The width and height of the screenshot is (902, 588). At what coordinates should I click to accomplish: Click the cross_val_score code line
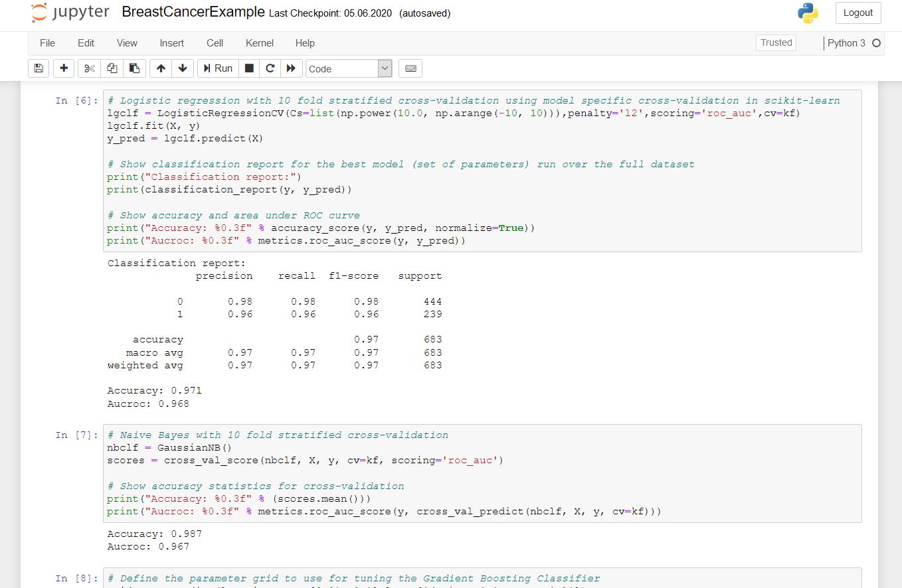(305, 461)
